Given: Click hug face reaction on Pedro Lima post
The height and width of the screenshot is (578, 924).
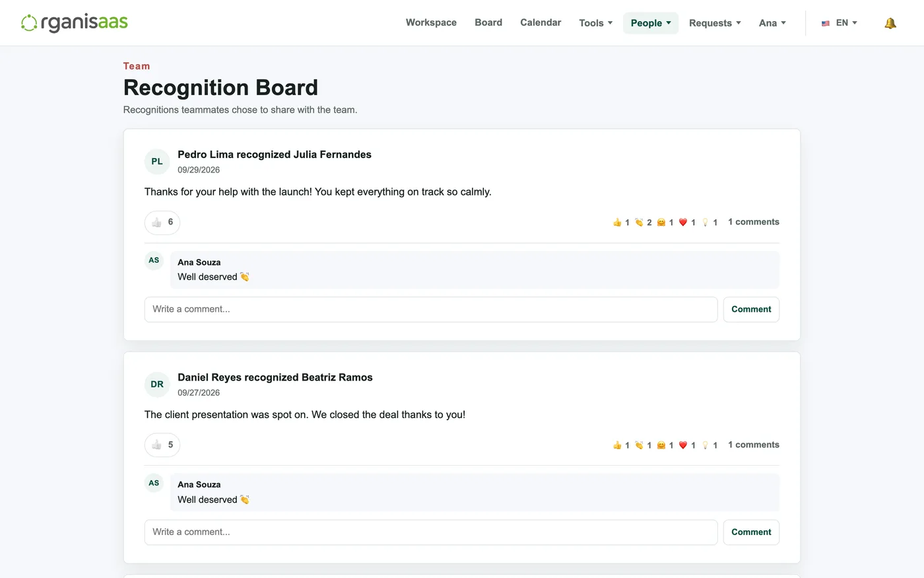Looking at the screenshot, I should 665,223.
